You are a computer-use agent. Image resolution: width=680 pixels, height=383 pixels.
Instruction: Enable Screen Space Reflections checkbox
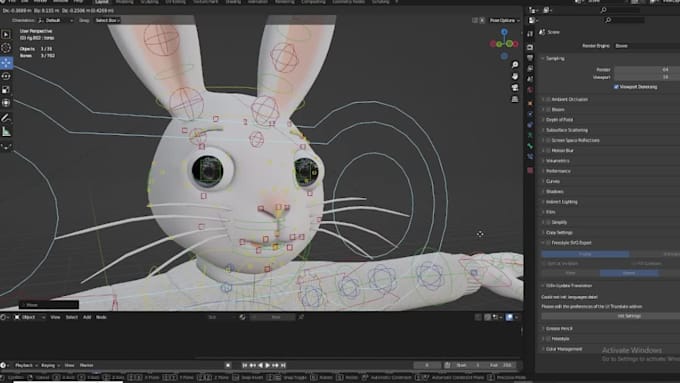[x=548, y=141]
